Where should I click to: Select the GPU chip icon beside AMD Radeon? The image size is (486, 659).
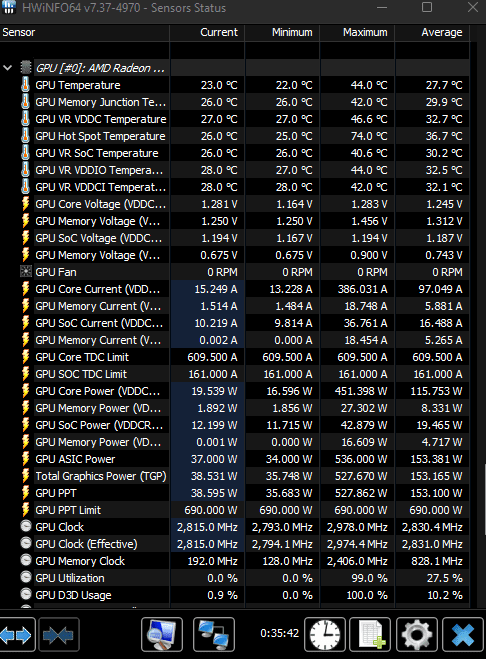pos(26,68)
